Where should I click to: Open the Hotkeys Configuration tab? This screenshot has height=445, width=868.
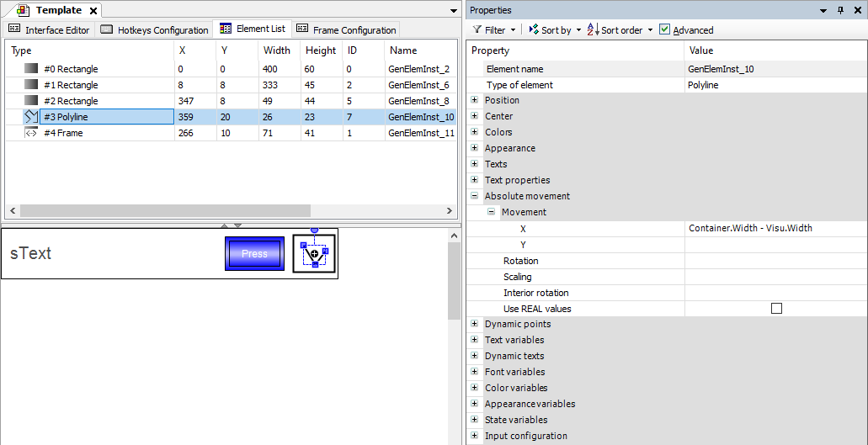click(x=154, y=29)
